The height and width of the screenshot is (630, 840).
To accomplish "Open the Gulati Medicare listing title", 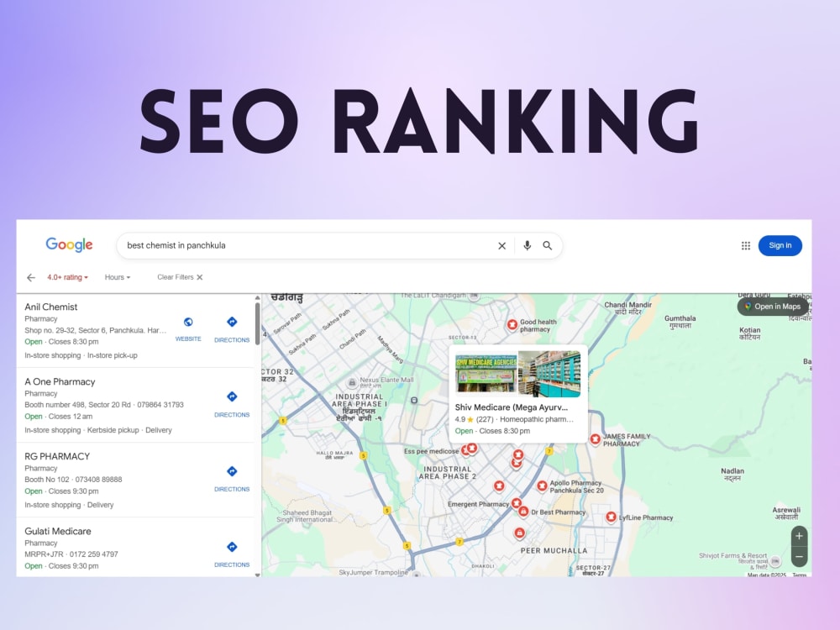I will point(58,531).
